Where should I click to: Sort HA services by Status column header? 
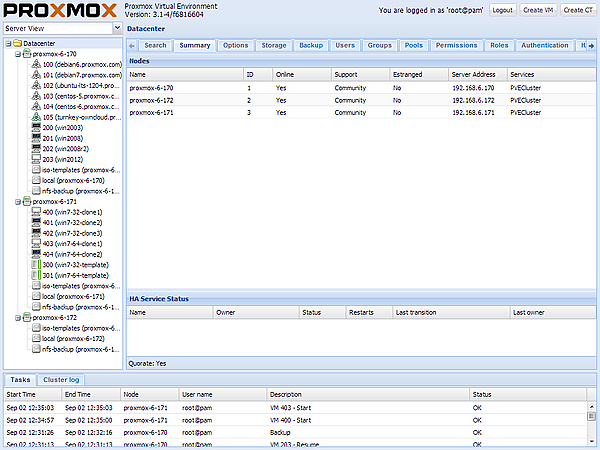pos(322,313)
